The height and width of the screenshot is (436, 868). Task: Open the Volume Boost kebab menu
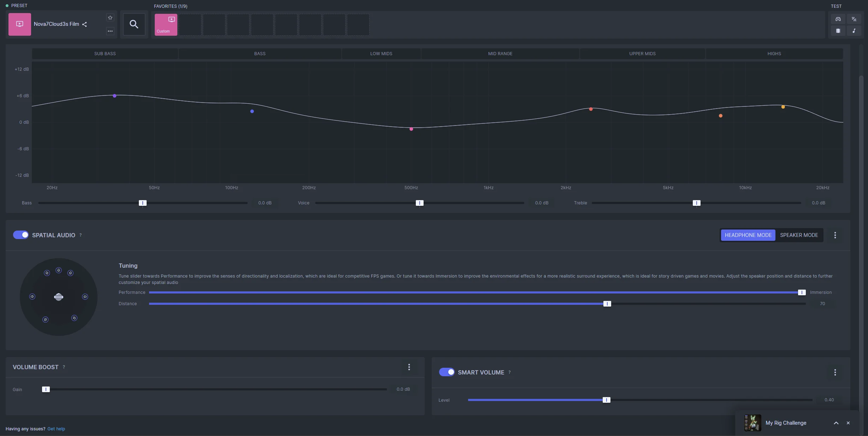click(x=409, y=367)
